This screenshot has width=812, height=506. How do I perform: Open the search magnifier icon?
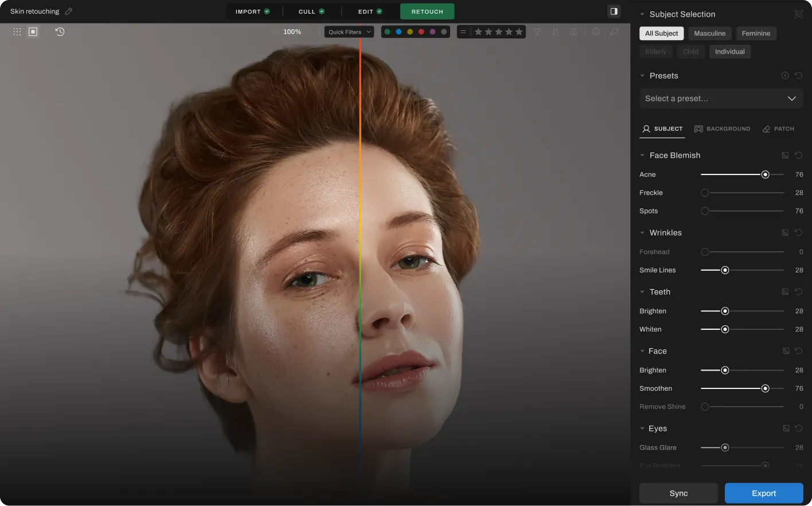(x=614, y=32)
